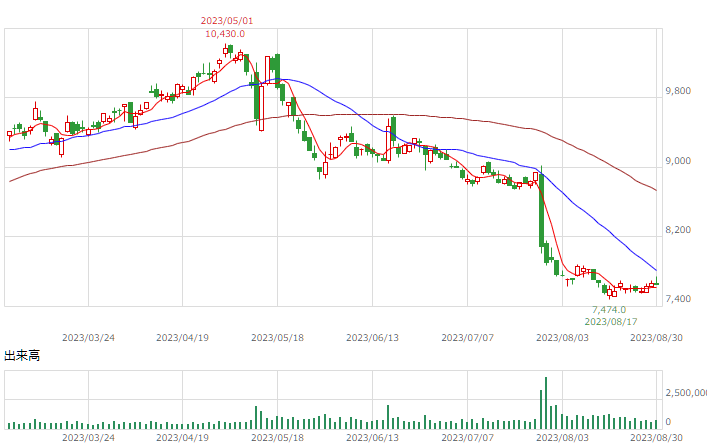Click the tall white candlestick below the May peak
Viewport: 707px width, 447px height.
262,108
